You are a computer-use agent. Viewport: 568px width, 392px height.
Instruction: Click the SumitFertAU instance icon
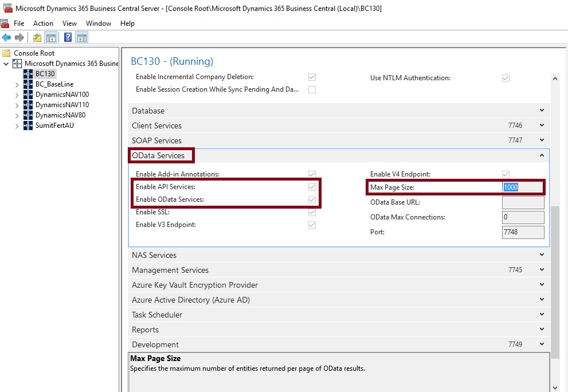click(x=28, y=126)
